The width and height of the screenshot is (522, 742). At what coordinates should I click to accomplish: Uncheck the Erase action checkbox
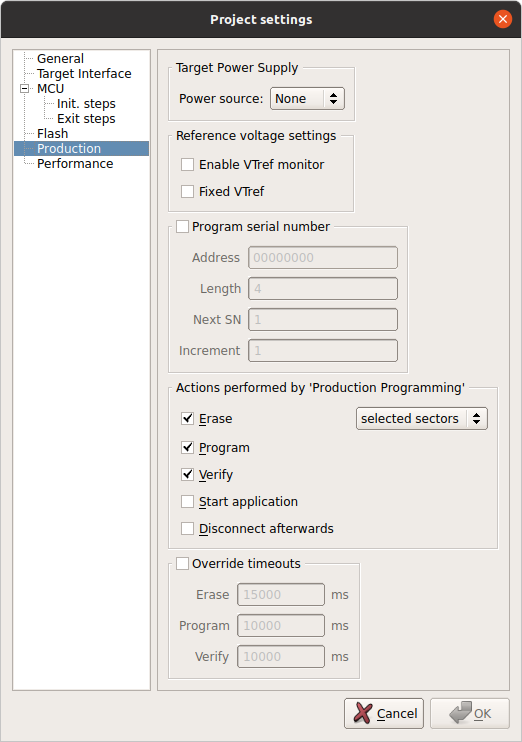tap(187, 418)
